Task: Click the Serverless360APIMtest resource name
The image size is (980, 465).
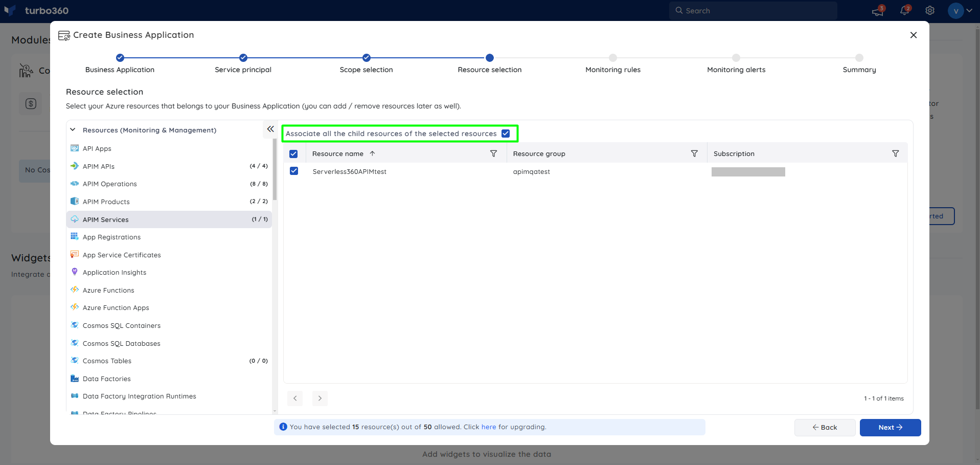Action: (x=350, y=171)
